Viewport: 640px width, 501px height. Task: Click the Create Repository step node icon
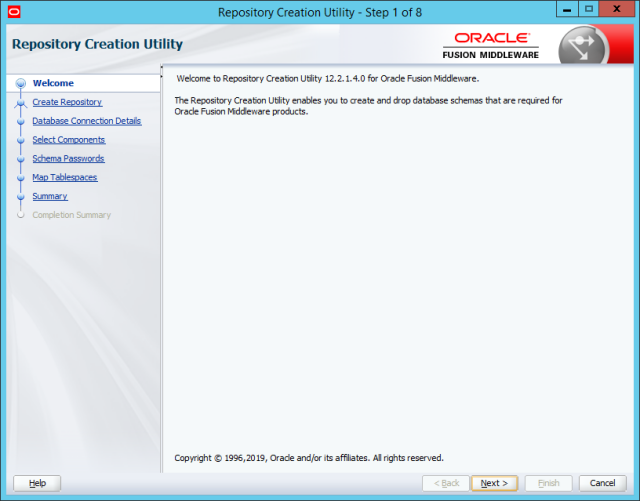pos(20,103)
